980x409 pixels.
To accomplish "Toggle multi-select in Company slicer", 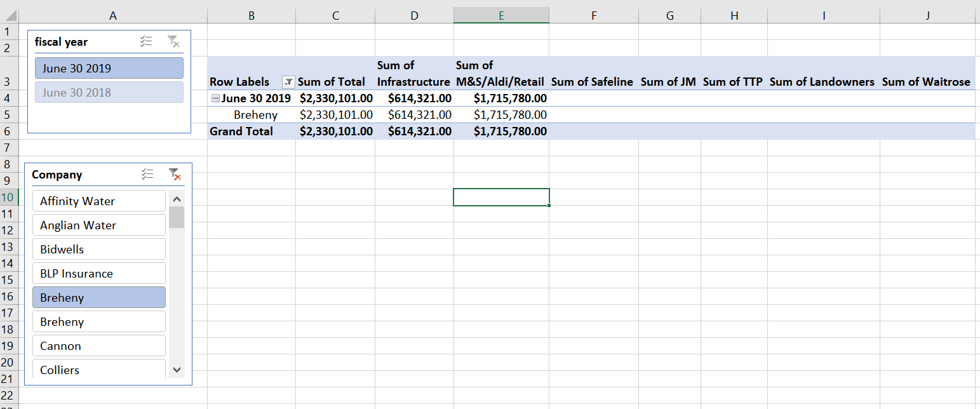I will [147, 175].
